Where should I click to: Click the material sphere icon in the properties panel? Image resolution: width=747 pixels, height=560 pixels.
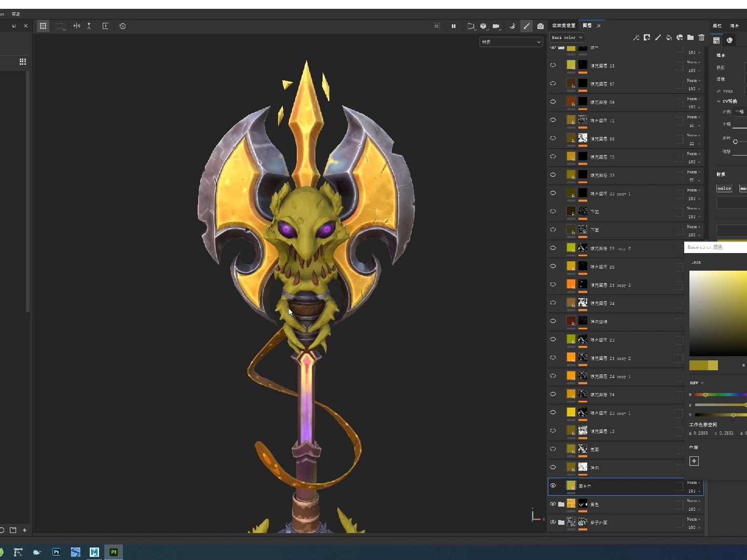729,40
